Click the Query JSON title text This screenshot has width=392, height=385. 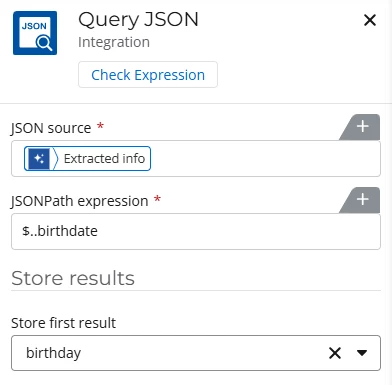click(138, 20)
